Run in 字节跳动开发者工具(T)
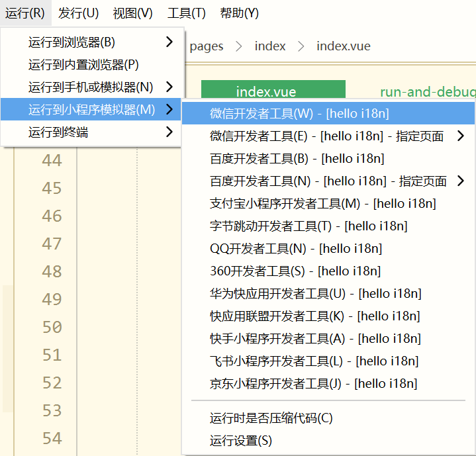The height and width of the screenshot is (456, 476). 309,226
